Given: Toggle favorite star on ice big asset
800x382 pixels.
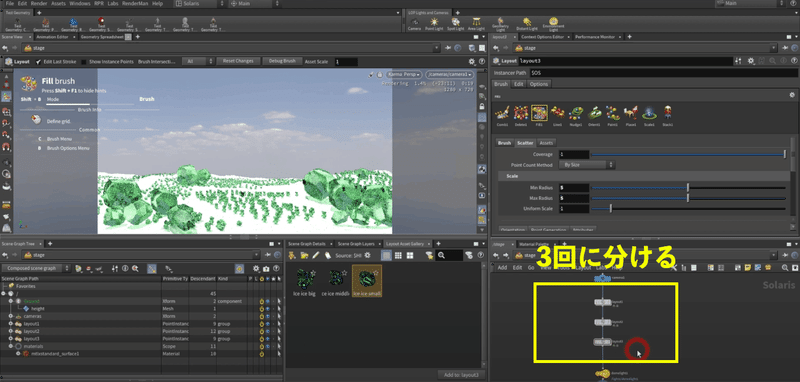Looking at the screenshot, I should tap(313, 273).
